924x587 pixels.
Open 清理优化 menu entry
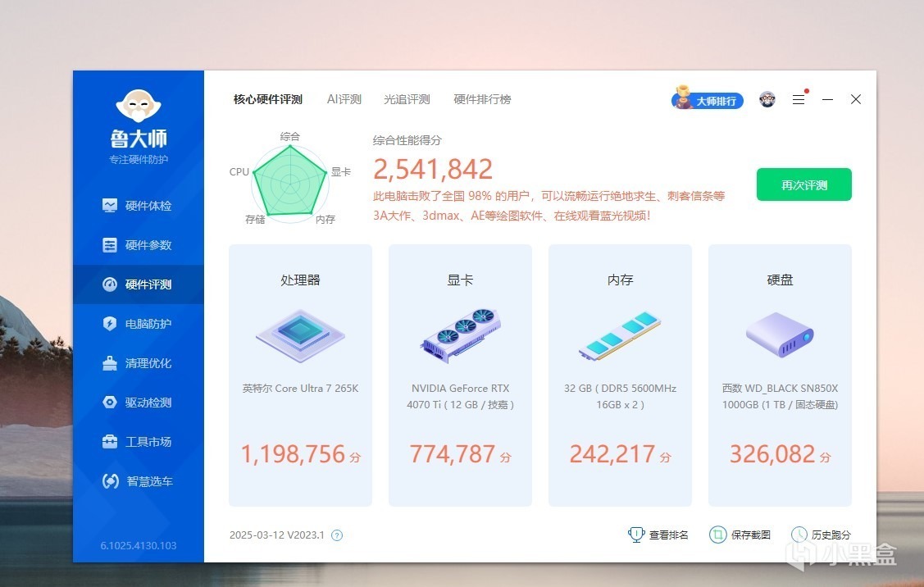tap(139, 363)
